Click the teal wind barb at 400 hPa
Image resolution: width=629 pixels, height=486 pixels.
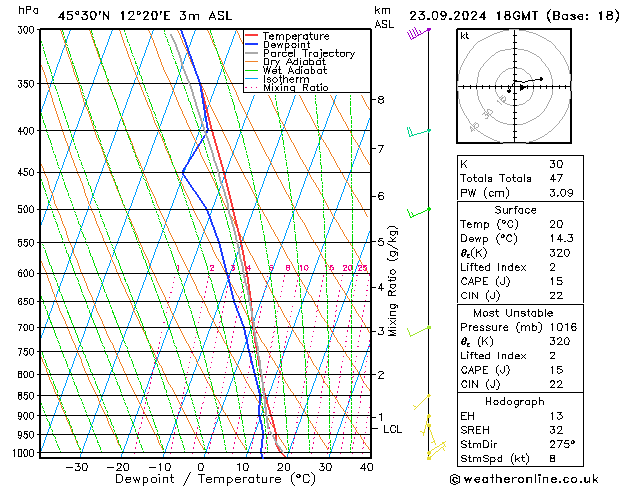click(x=419, y=132)
